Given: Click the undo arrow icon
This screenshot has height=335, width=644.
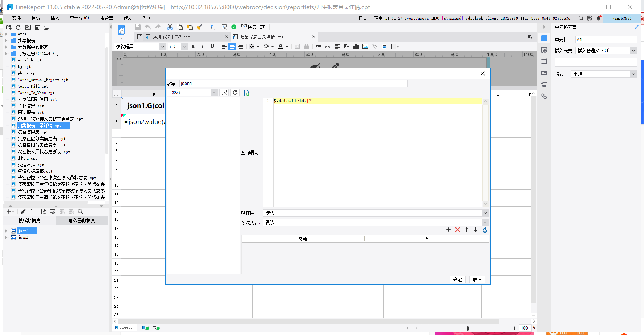Looking at the screenshot, I should 148,27.
